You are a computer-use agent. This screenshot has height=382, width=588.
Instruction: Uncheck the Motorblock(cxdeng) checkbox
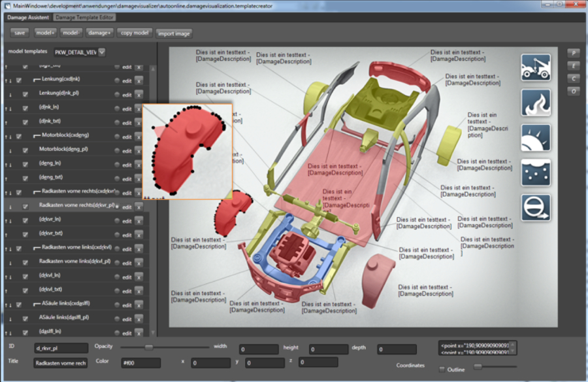pos(18,136)
